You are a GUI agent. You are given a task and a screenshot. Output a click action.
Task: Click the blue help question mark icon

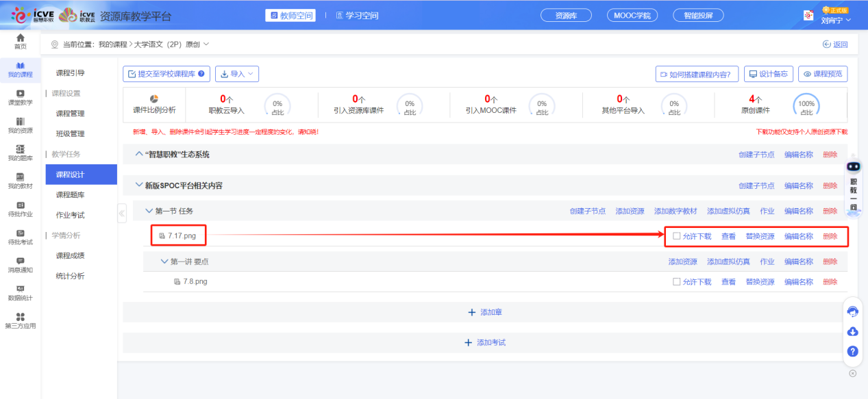pyautogui.click(x=853, y=351)
